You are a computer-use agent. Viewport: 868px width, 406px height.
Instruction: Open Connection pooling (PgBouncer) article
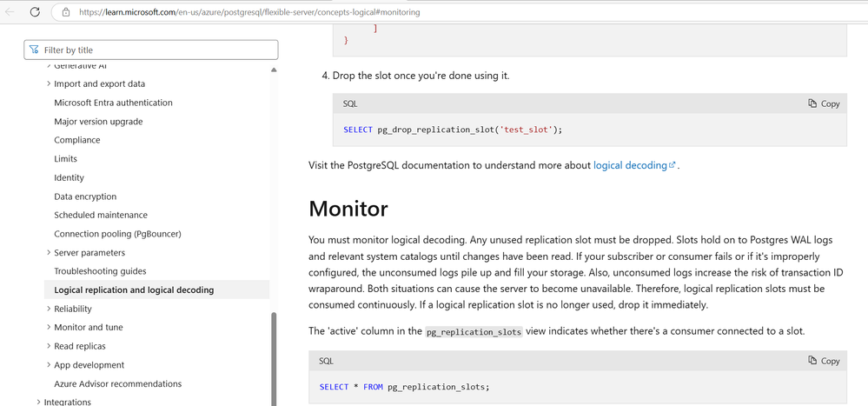(117, 234)
